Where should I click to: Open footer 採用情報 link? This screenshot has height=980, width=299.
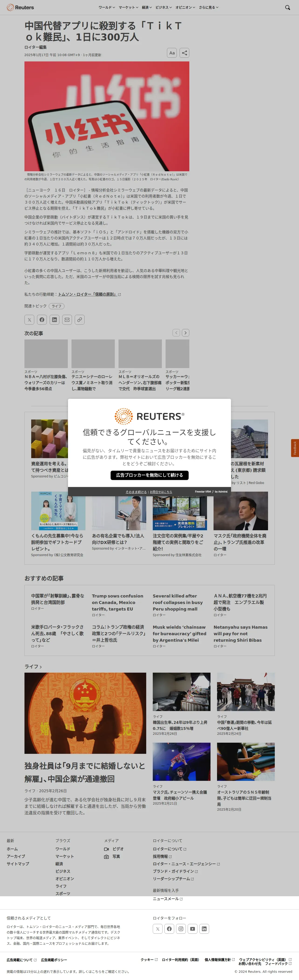(x=162, y=856)
